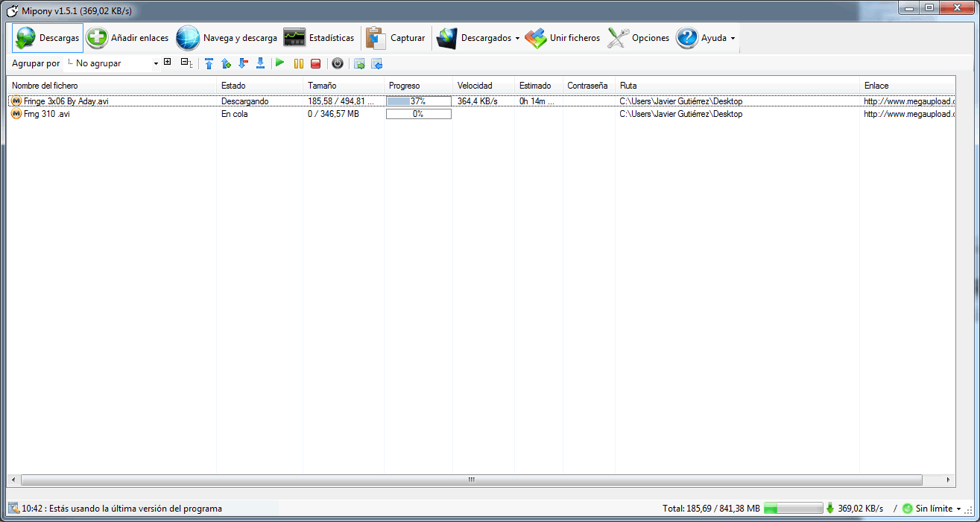The width and height of the screenshot is (980, 522).
Task: Click the '0h 14m' estimated time cell
Action: (x=537, y=101)
